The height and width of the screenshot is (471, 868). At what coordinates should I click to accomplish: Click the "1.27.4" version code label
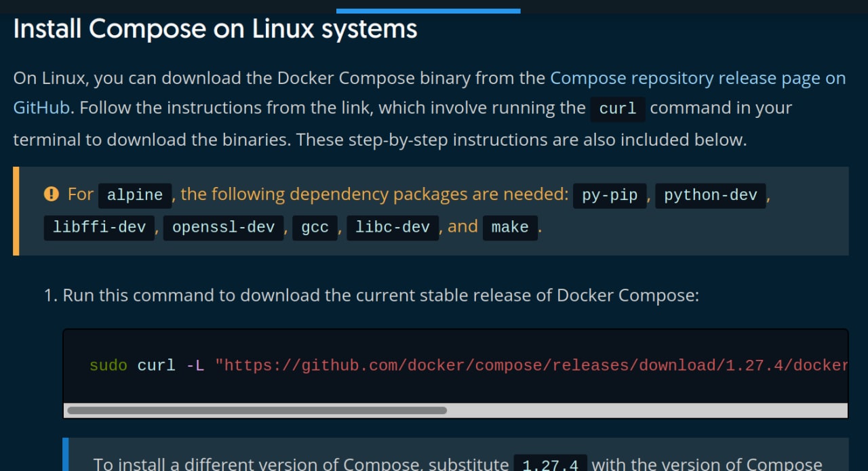[x=551, y=464]
